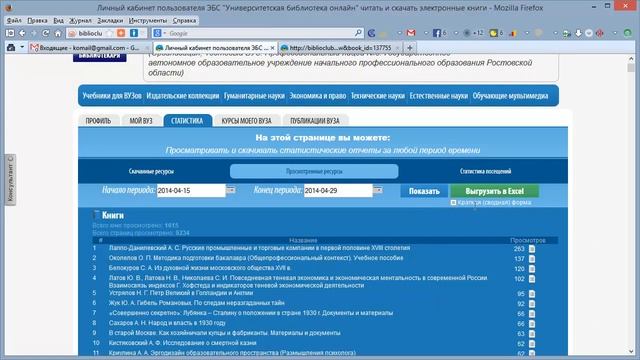
Task: Open the КУРСЫ МОЕГО ВУЗА tab
Action: point(246,120)
